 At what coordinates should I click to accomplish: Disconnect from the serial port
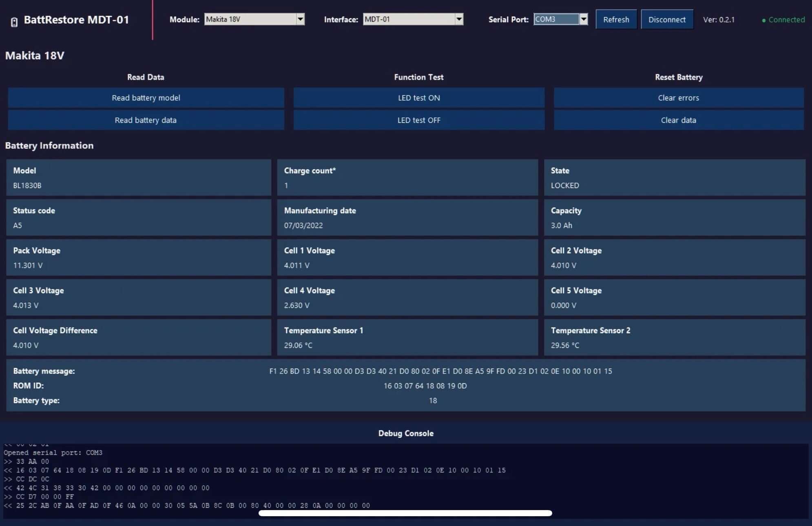pyautogui.click(x=667, y=19)
